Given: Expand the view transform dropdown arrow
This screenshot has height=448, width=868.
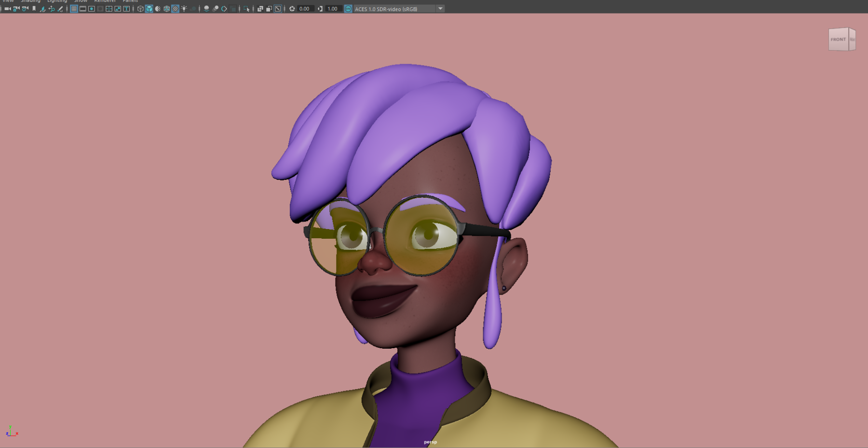Looking at the screenshot, I should pos(440,9).
